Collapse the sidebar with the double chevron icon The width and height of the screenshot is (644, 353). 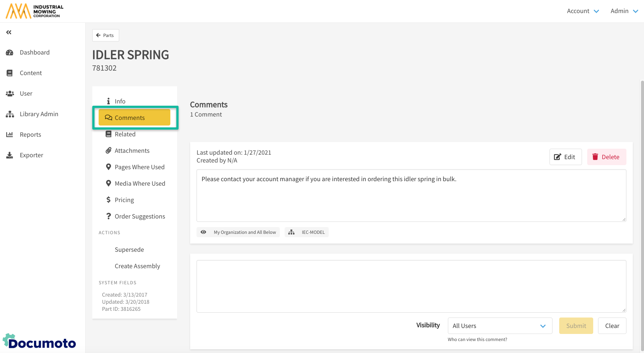(x=9, y=32)
